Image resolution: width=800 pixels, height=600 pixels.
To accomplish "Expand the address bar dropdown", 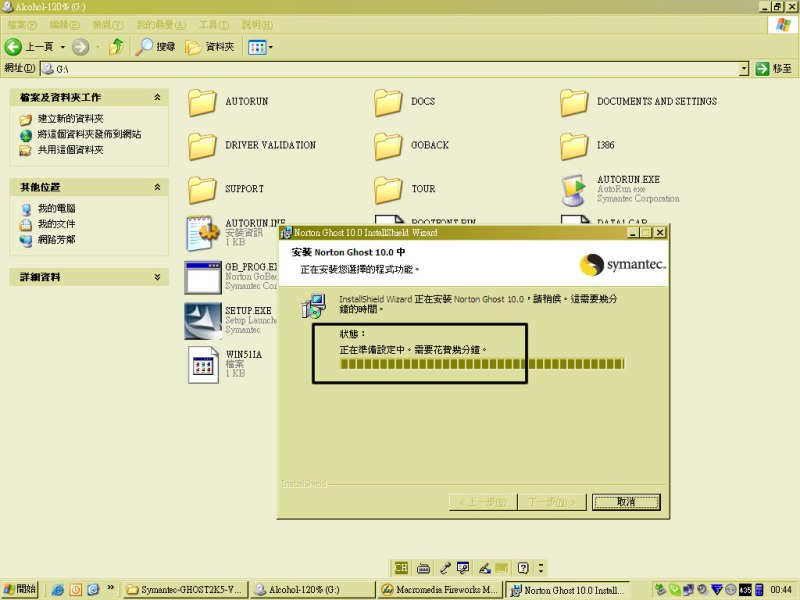I will pos(744,68).
